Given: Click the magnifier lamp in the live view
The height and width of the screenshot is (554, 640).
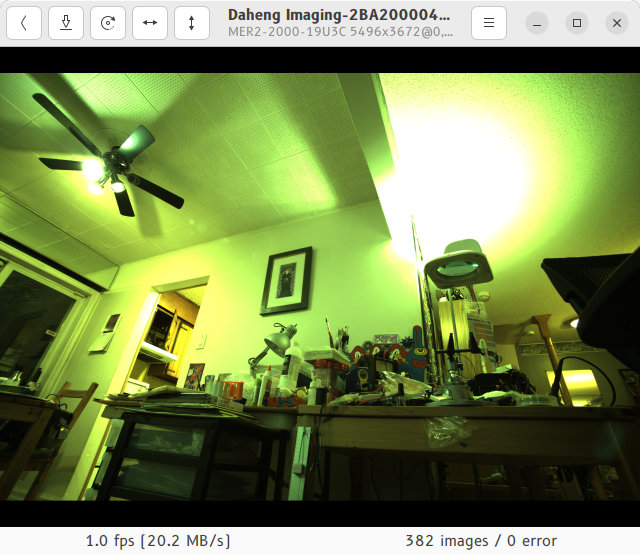Looking at the screenshot, I should click(x=456, y=264).
